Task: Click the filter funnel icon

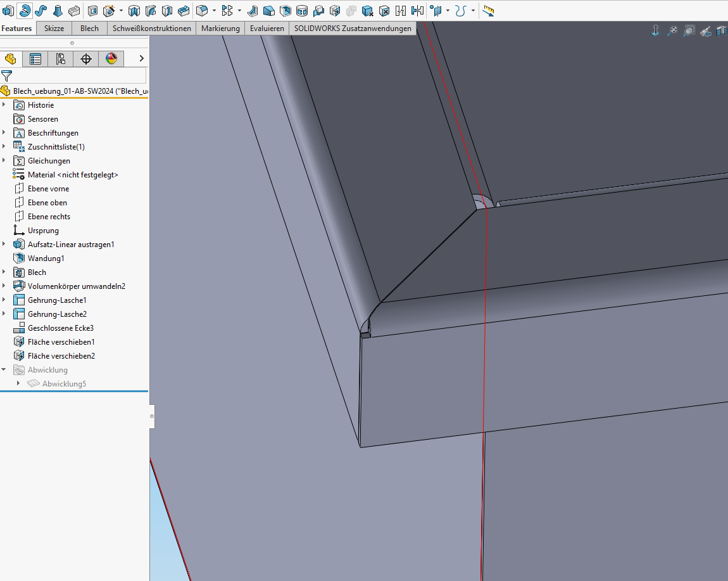Action: (7, 75)
